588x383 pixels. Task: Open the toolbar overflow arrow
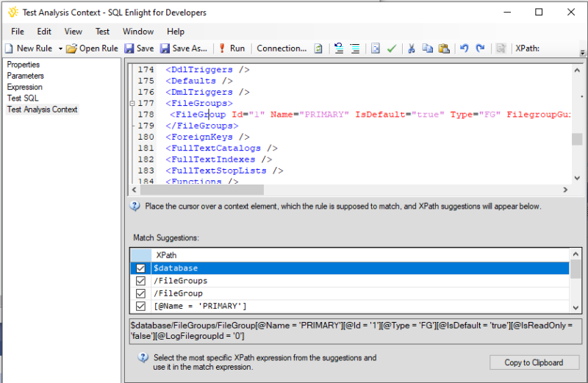[x=582, y=52]
